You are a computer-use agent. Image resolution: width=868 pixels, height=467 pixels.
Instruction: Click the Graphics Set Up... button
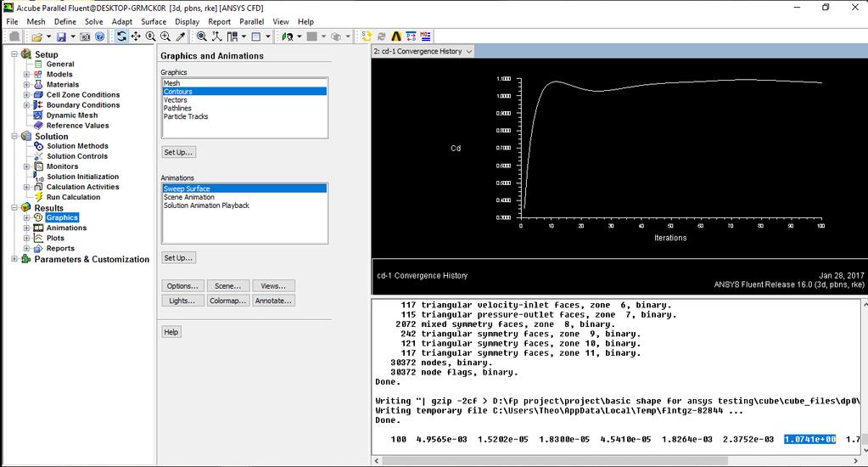tap(178, 152)
